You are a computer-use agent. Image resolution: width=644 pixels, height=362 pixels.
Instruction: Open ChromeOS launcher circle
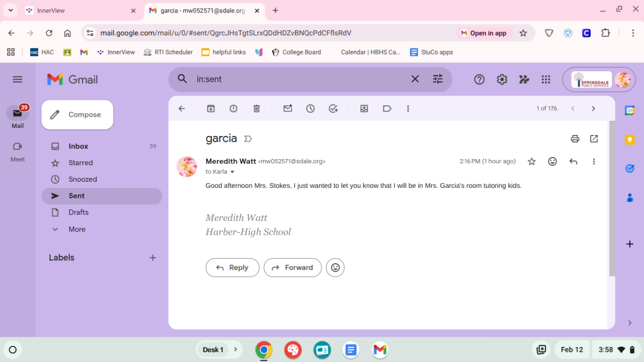[x=13, y=350]
